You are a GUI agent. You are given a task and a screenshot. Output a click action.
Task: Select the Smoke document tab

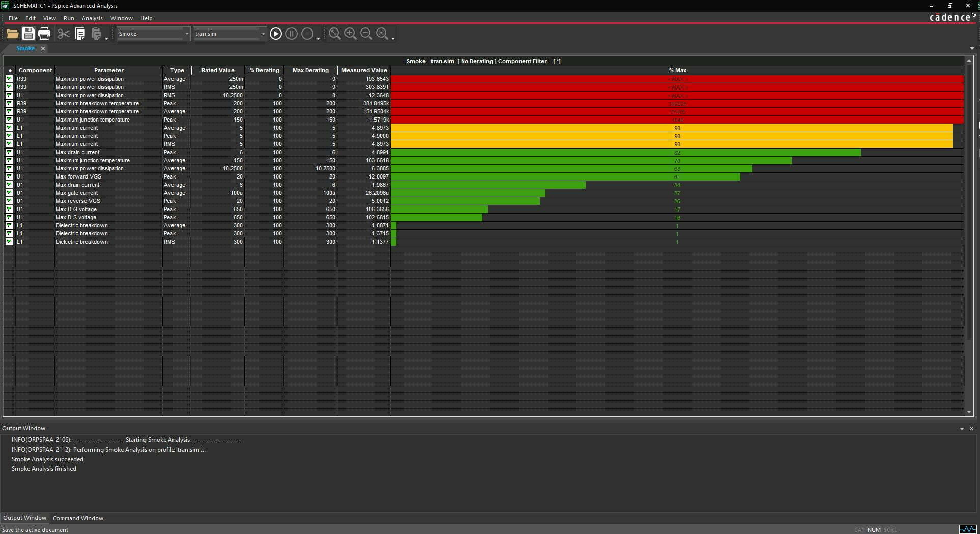click(x=25, y=48)
